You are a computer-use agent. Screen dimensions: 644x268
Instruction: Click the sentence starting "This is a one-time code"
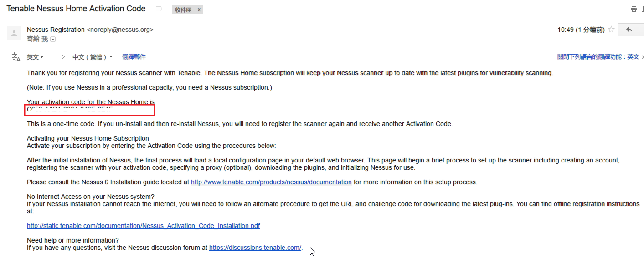coord(240,124)
